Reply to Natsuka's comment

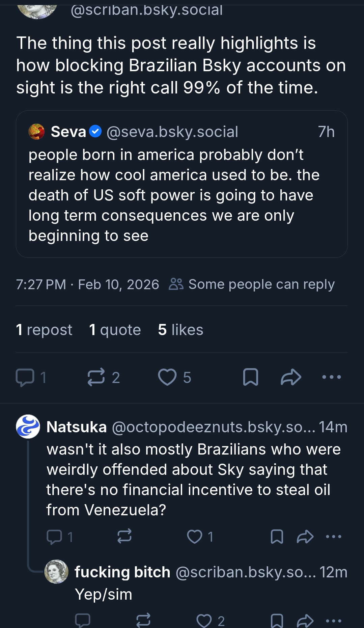tap(54, 537)
